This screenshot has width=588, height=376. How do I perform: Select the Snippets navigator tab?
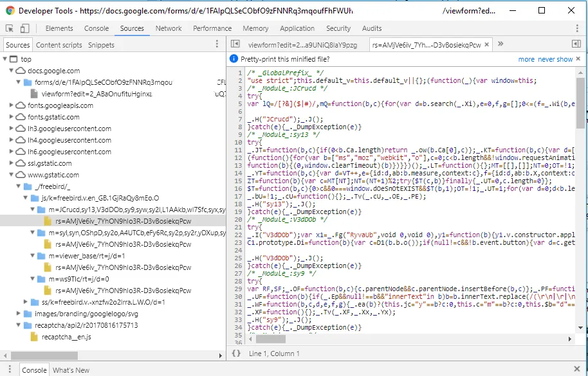[x=101, y=45]
